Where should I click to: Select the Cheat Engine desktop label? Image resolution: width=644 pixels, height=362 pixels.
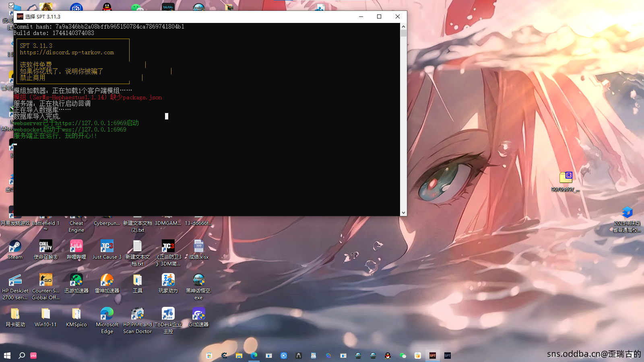click(x=76, y=226)
